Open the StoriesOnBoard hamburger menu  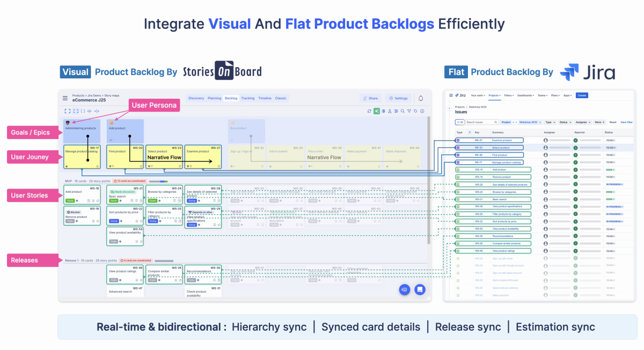(x=65, y=98)
